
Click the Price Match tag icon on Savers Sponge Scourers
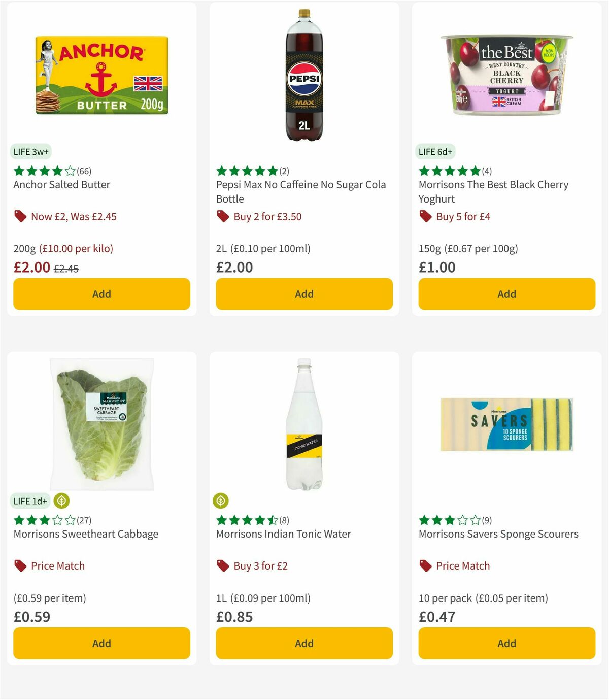[x=424, y=565]
